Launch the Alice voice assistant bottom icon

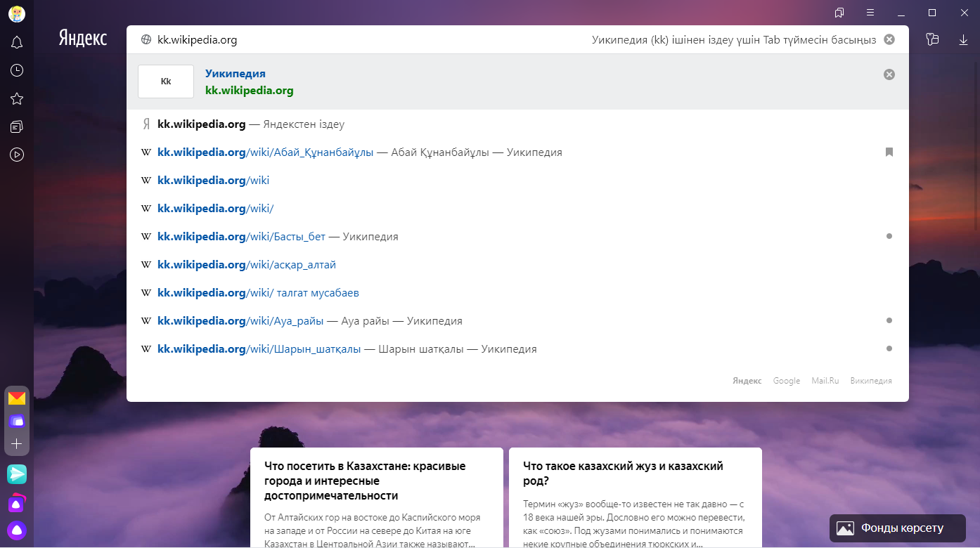tap(17, 530)
